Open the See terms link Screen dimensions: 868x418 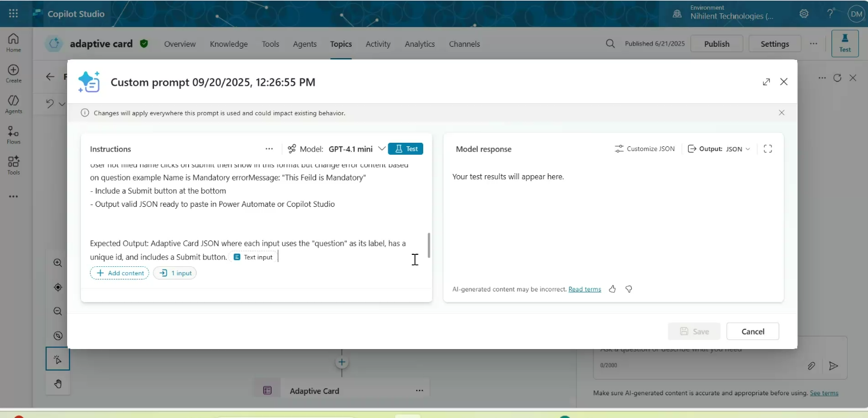click(x=824, y=393)
